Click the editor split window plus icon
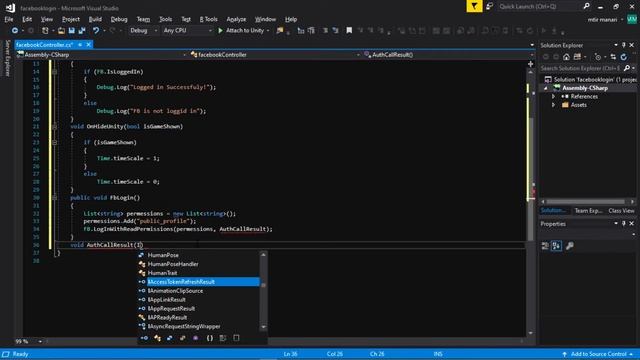The width and height of the screenshot is (640, 360). (530, 64)
